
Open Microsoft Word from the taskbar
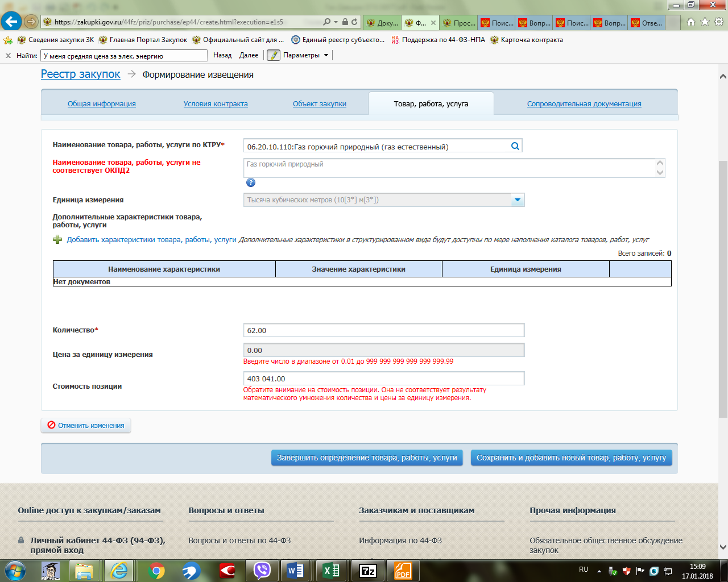(x=295, y=570)
